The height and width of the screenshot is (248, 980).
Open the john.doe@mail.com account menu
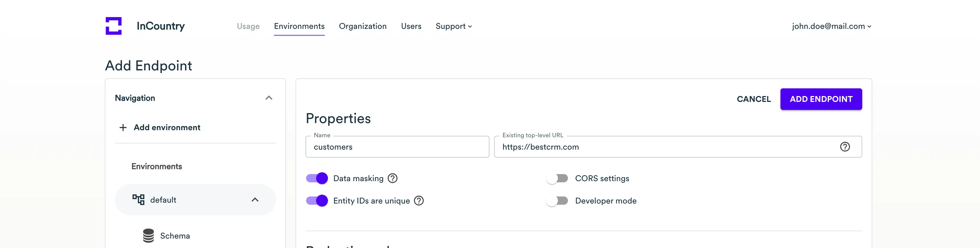831,26
